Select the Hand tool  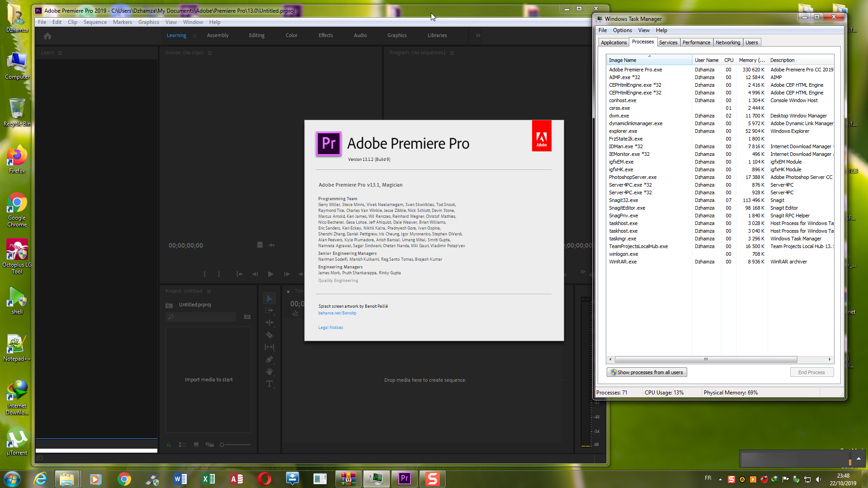(x=269, y=371)
